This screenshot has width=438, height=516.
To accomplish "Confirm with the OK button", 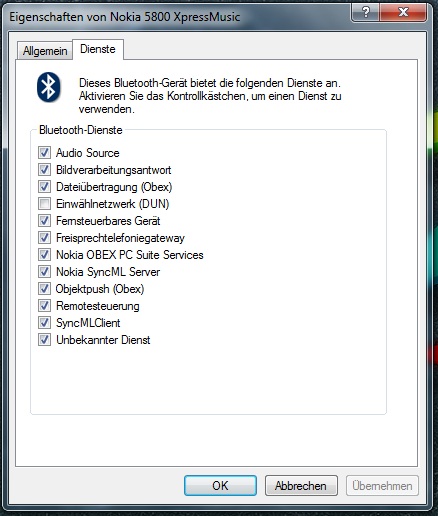I will 220,486.
